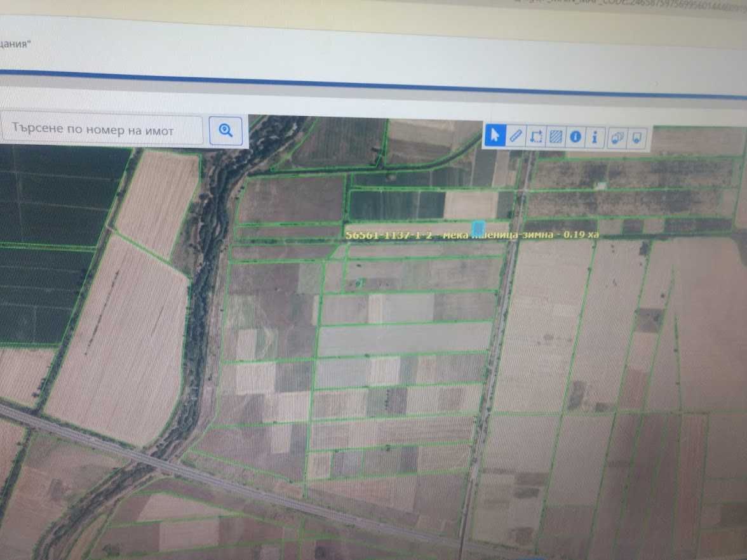Select the wide grey parcel in the map center
This screenshot has height=560, width=747.
[404, 338]
